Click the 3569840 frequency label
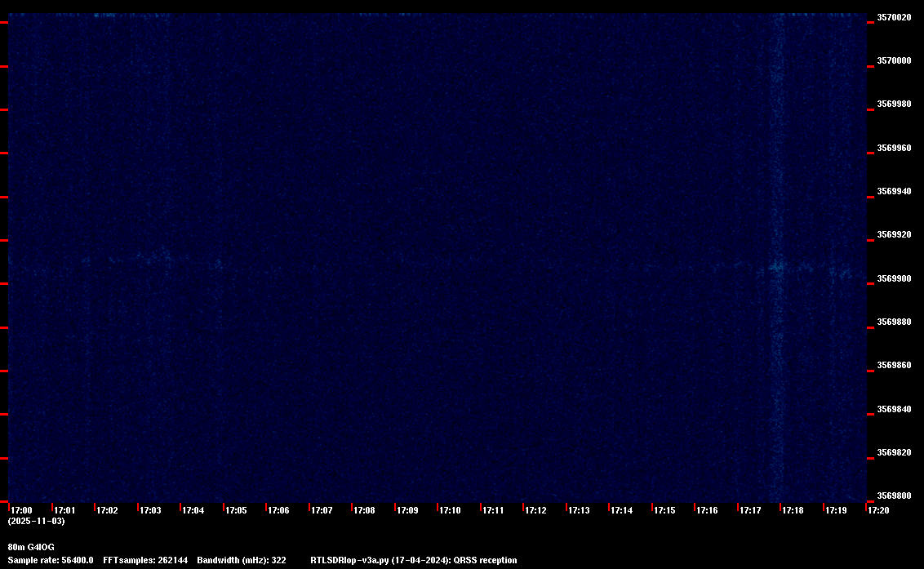This screenshot has width=924, height=569. click(894, 409)
